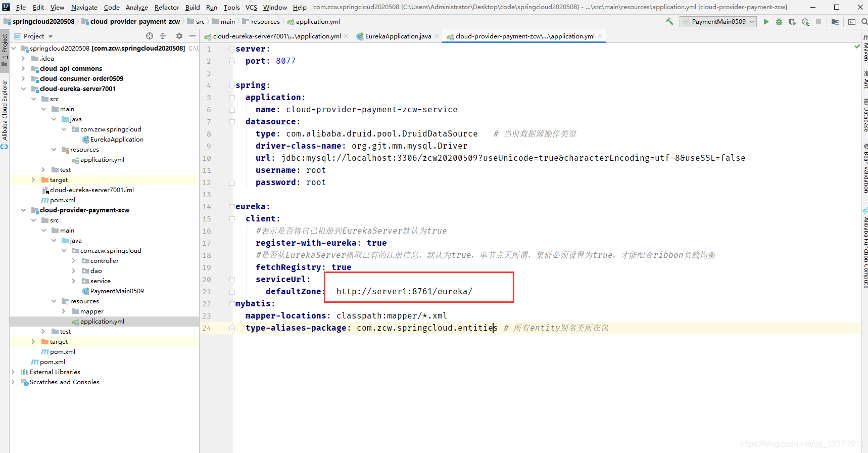Click the PaymentMain0509 class in project tree
The height and width of the screenshot is (453, 868).
pos(117,291)
